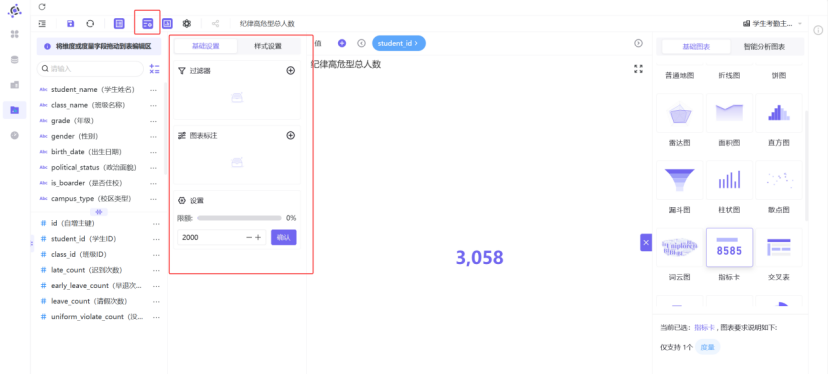Open more options for leave_count field

pyautogui.click(x=156, y=301)
